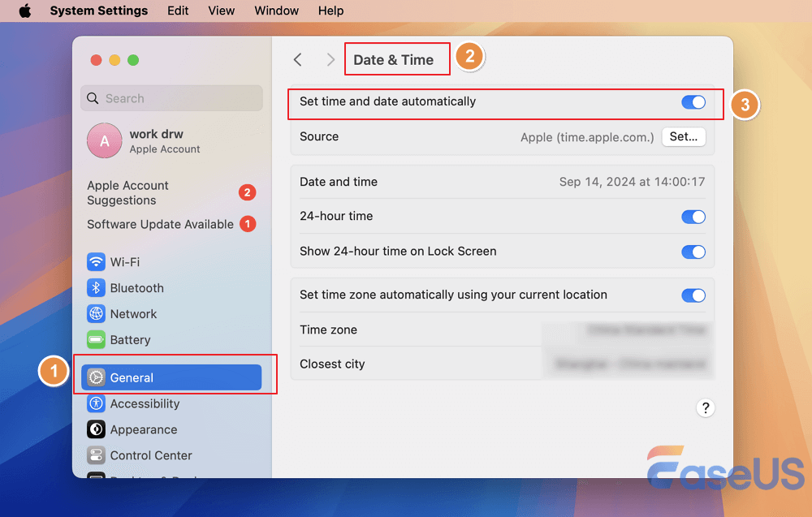Screen dimensions: 812x517
Task: Open the View menu
Action: (221, 11)
